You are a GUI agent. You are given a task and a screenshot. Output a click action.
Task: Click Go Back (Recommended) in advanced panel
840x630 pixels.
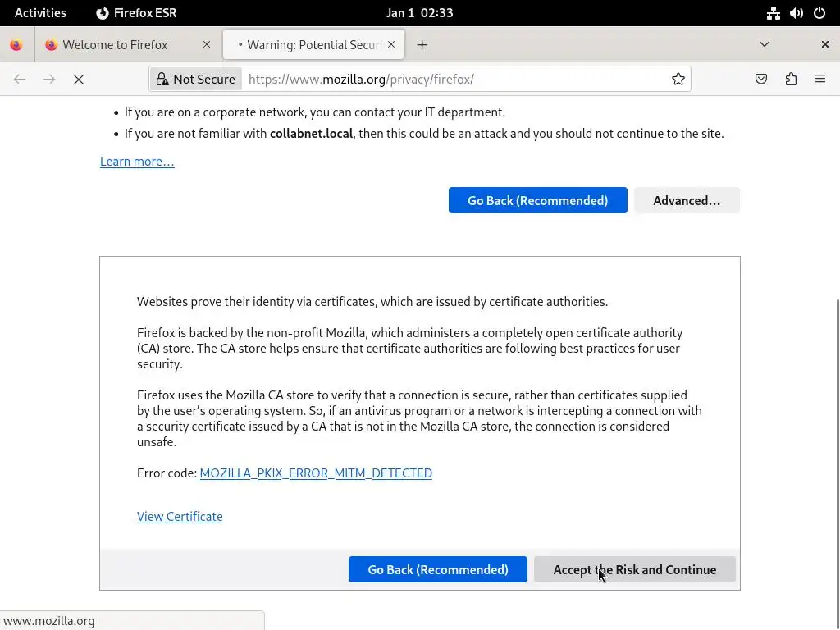(x=438, y=569)
